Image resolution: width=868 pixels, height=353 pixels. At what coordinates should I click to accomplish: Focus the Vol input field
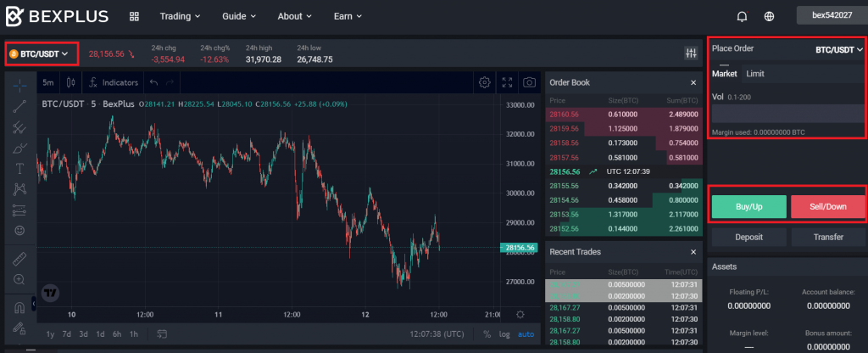[787, 114]
